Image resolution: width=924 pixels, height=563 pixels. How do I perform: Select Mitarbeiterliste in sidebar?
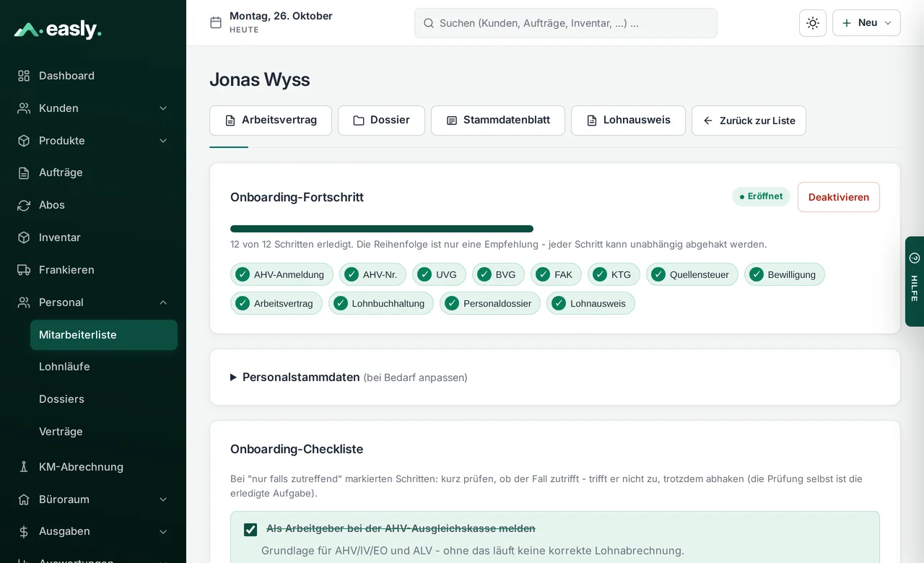104,335
